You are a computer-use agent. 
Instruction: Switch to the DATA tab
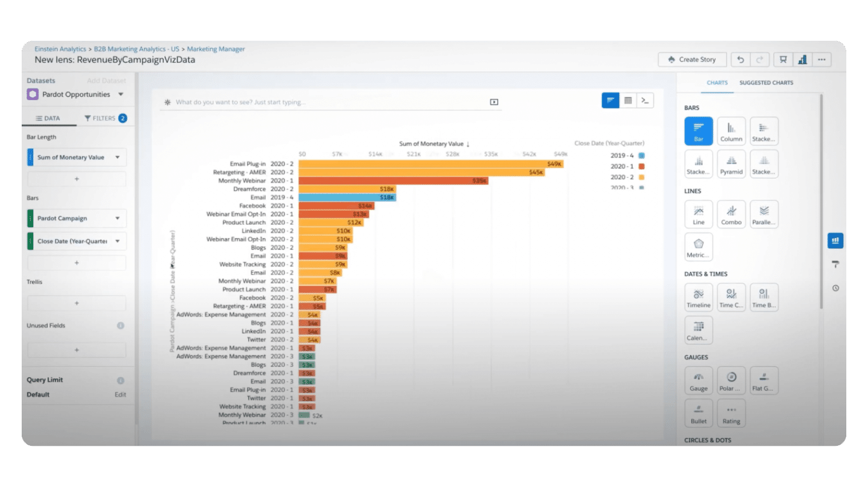[x=49, y=119]
